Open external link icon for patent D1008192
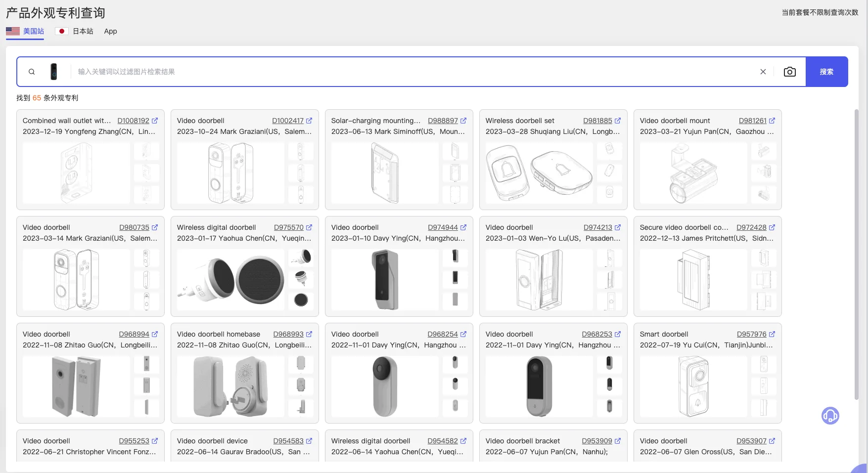The width and height of the screenshot is (868, 473). click(x=155, y=121)
